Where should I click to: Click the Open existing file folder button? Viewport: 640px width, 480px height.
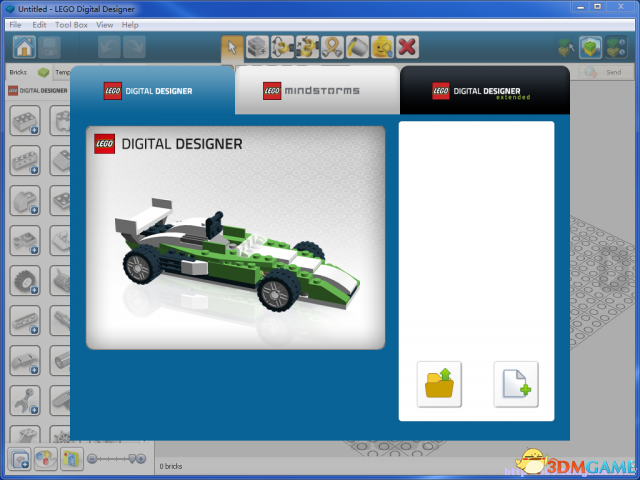pyautogui.click(x=439, y=384)
